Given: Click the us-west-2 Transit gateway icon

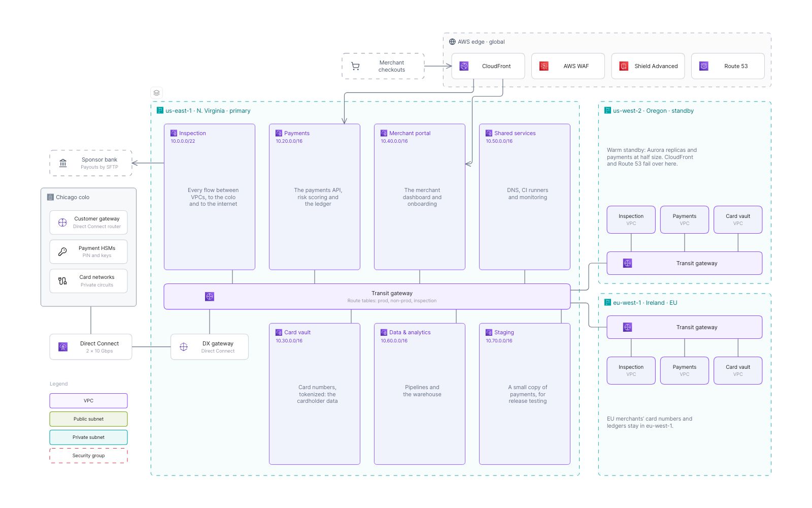Looking at the screenshot, I should coord(627,263).
